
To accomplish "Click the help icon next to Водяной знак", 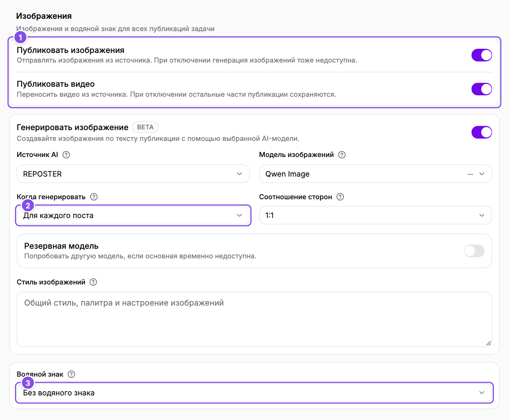I will pos(71,374).
